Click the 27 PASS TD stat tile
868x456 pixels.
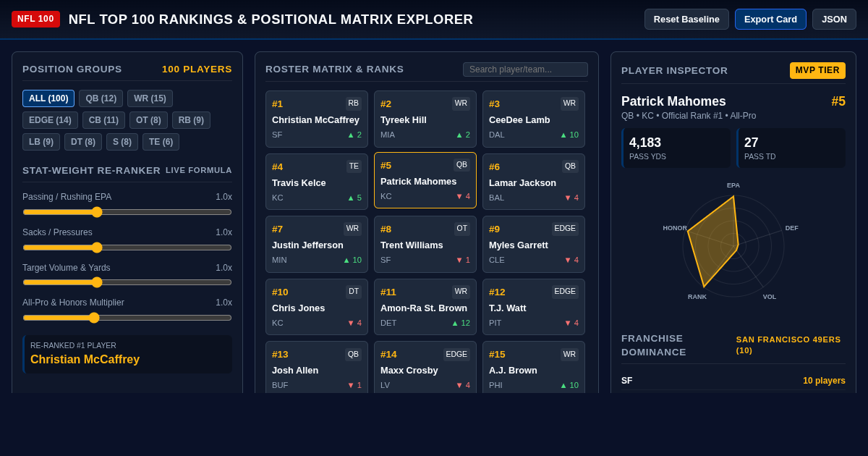pos(791,148)
